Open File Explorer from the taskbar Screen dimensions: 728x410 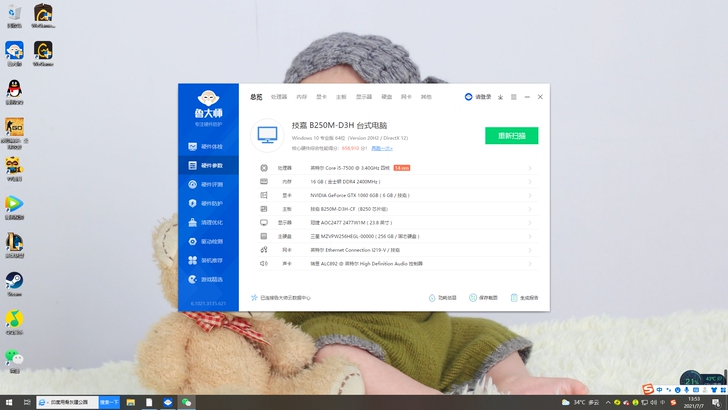point(130,402)
